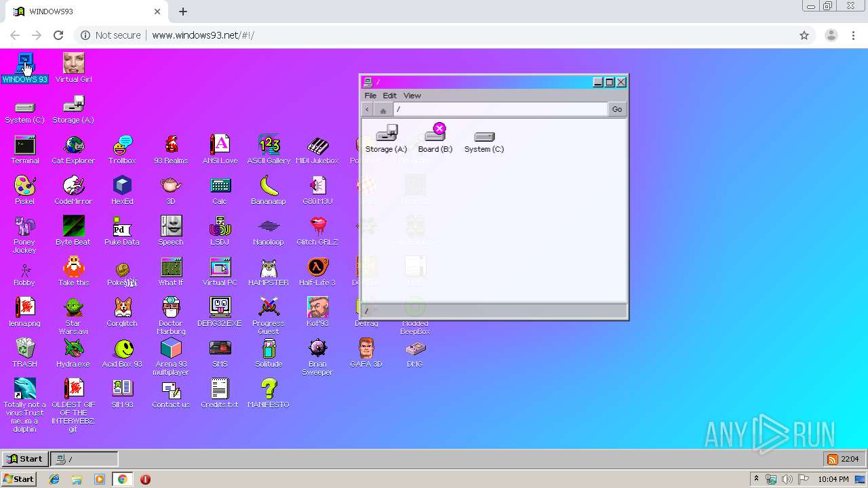The height and width of the screenshot is (488, 868).
Task: Launch CodeMirror editor icon
Action: (x=73, y=190)
